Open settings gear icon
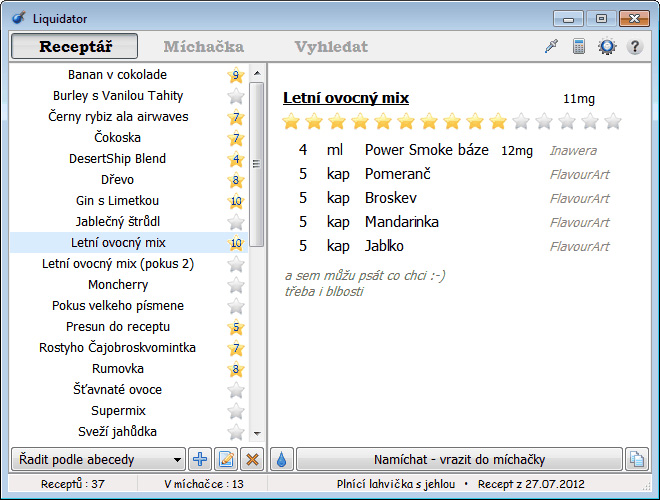660x500 pixels. pos(607,46)
